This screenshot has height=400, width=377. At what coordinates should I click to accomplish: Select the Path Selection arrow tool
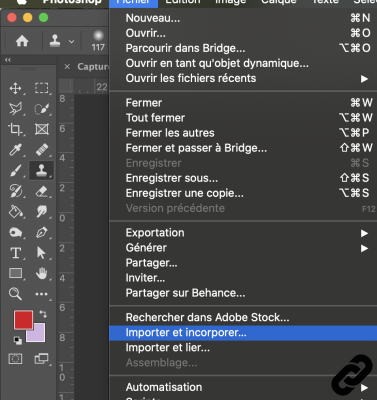click(x=41, y=253)
